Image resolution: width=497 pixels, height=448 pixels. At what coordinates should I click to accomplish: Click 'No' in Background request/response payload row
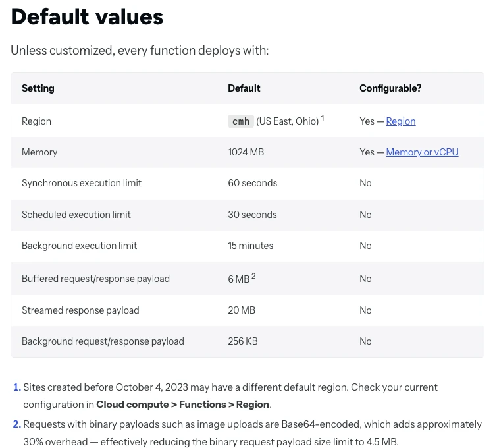click(x=365, y=341)
